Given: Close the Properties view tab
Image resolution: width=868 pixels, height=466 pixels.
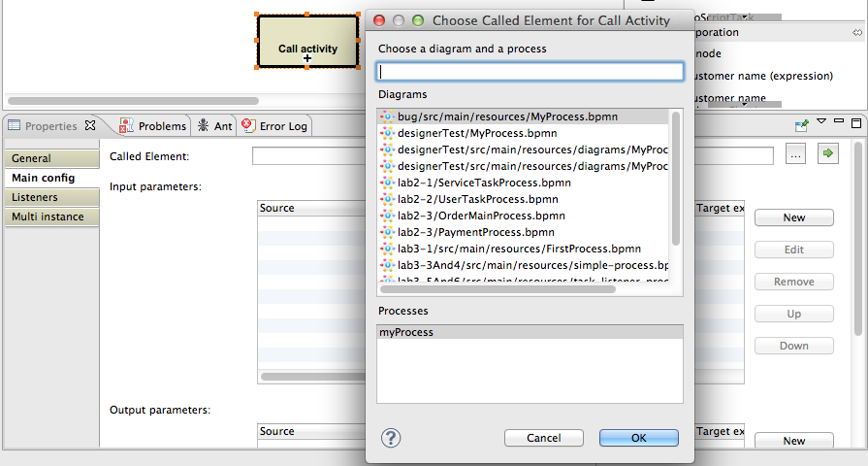Looking at the screenshot, I should (x=90, y=125).
